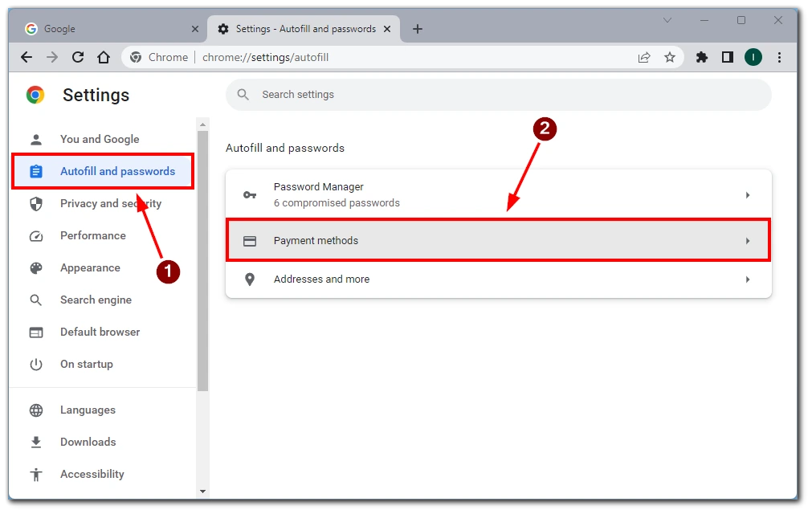Click the Default browser window icon
Screen dimensions: 812x514
pyautogui.click(x=35, y=332)
